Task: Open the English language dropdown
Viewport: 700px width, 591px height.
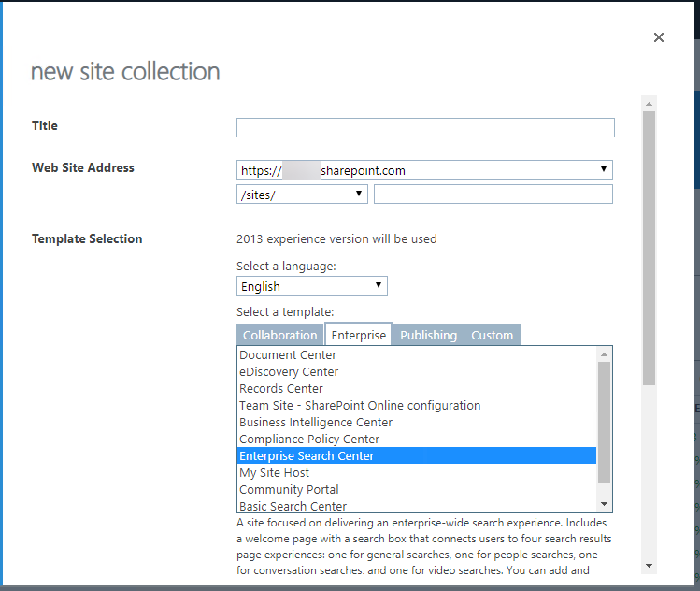Action: pyautogui.click(x=311, y=286)
